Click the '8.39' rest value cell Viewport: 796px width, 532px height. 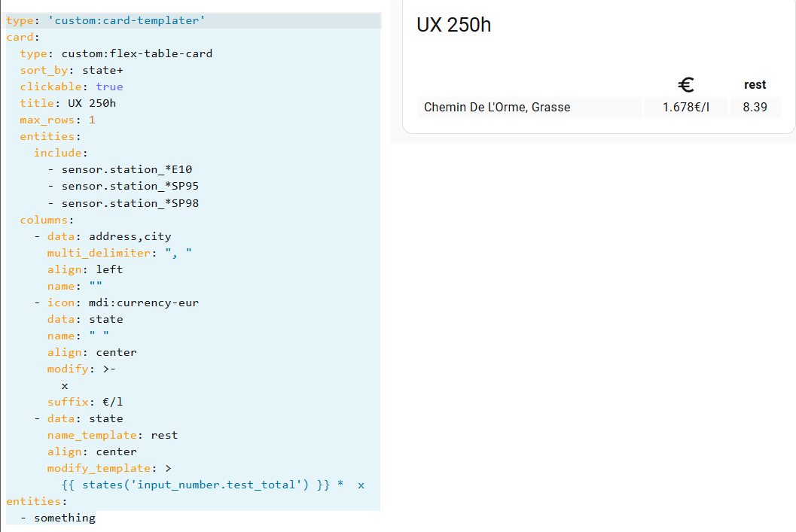pos(755,108)
